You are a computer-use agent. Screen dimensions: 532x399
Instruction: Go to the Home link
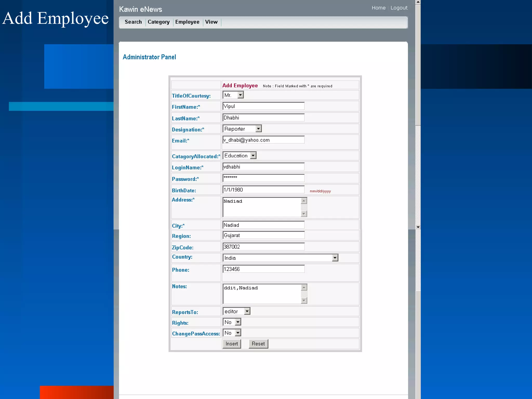[x=378, y=8]
